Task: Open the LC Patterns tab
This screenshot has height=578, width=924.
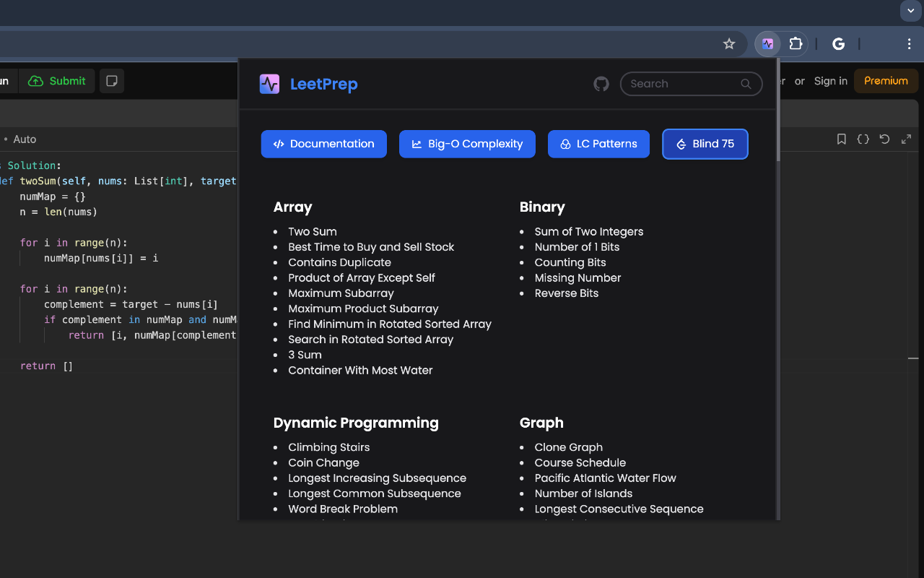Action: (x=598, y=144)
